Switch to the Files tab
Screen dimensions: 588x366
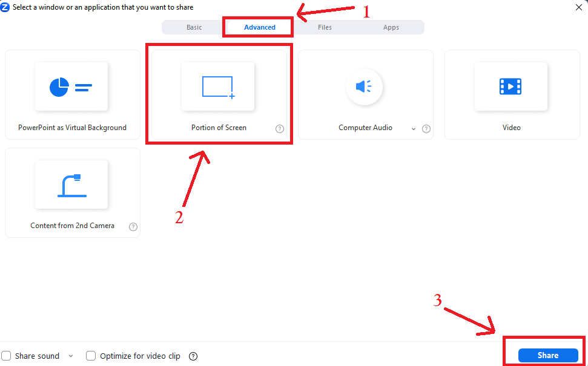(325, 27)
